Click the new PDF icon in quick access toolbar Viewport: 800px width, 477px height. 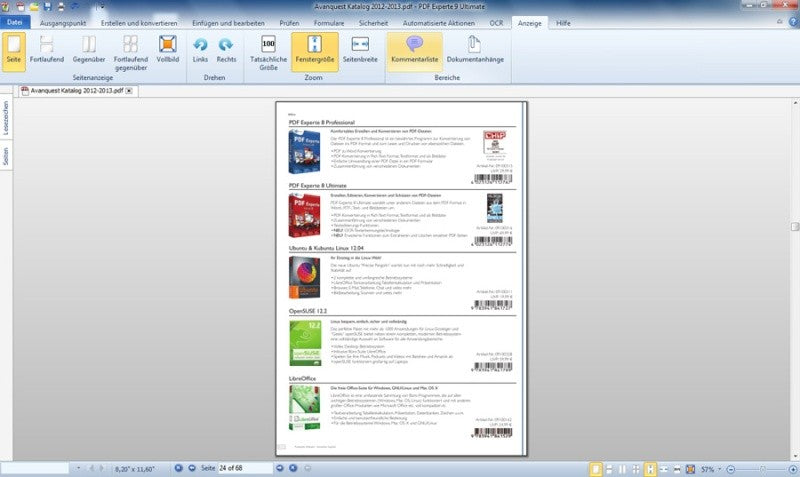point(20,7)
